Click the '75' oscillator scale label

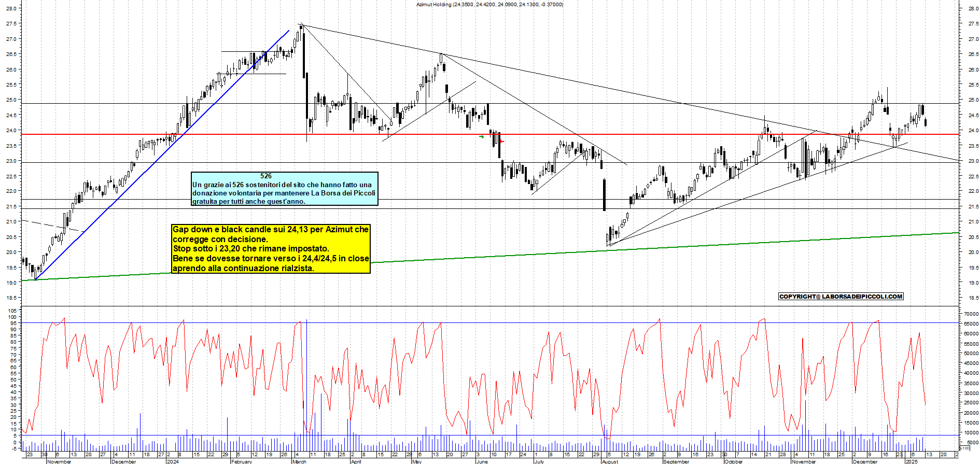14,348
